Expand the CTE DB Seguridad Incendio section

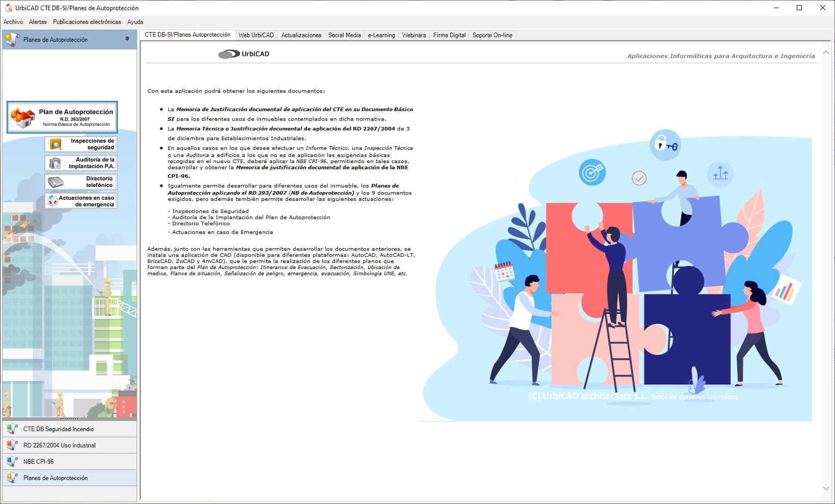pos(69,429)
